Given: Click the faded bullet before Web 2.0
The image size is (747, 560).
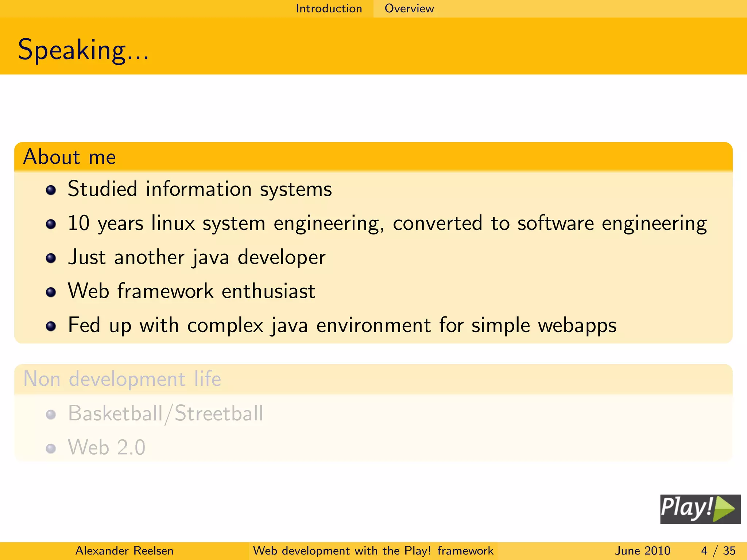Looking at the screenshot, I should coord(51,448).
